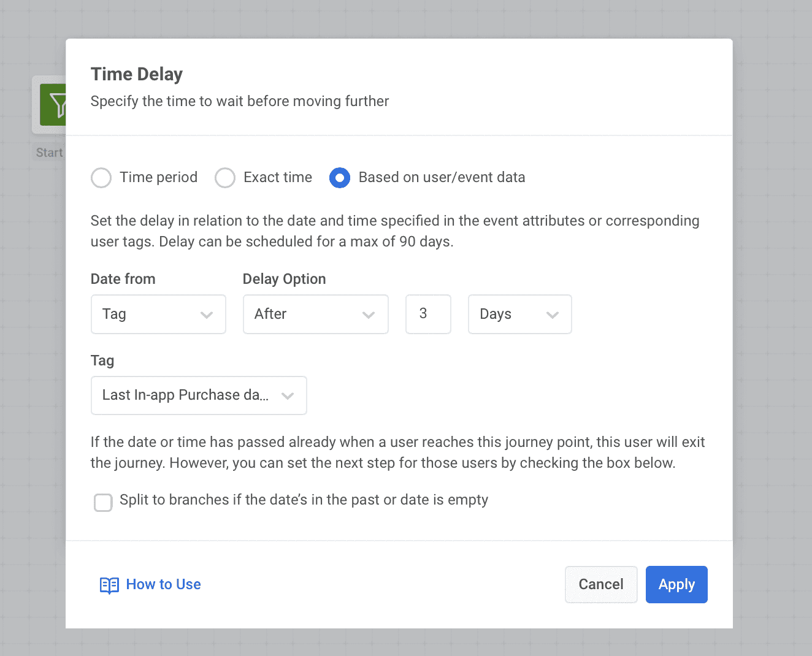Select the Exact time radio button
Image resolution: width=812 pixels, height=656 pixels.
point(225,178)
